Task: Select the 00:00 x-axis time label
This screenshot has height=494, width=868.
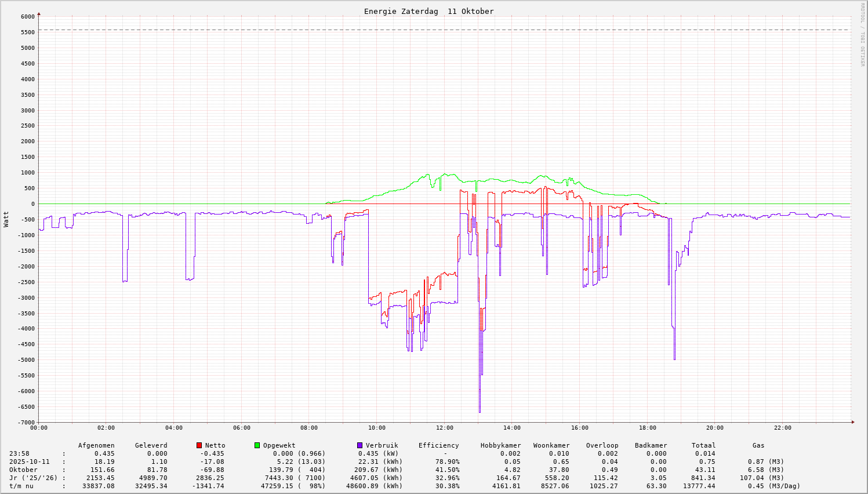Action: (x=38, y=428)
